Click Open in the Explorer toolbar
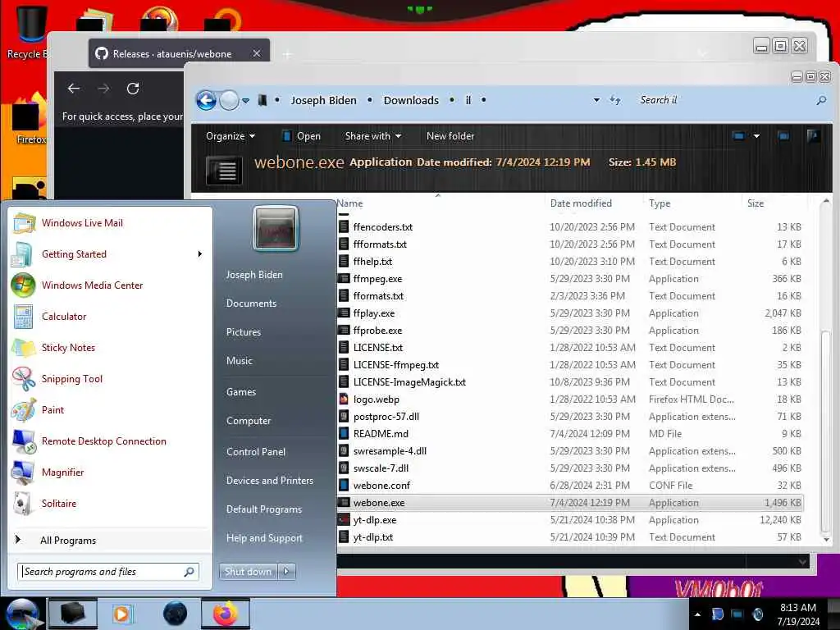 click(x=302, y=136)
